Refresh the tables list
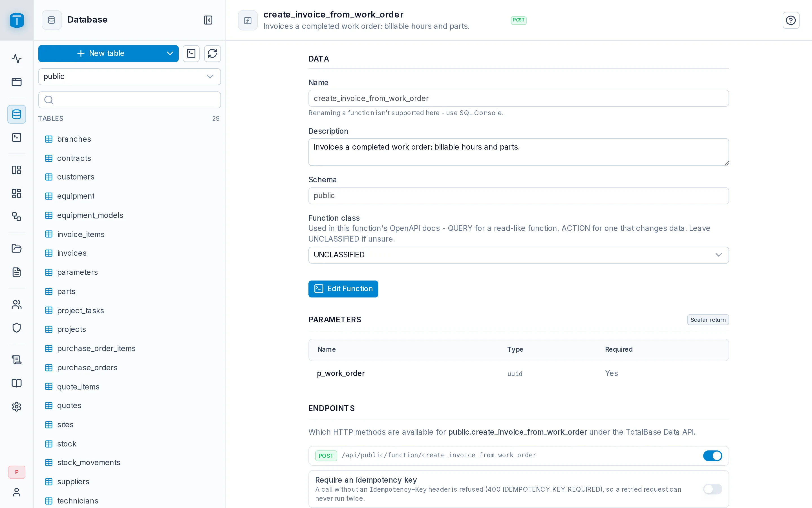 coord(212,53)
